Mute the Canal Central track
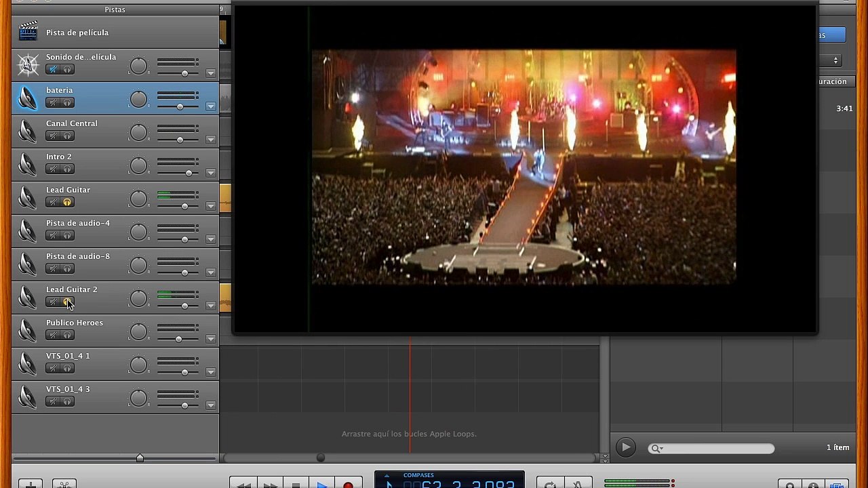 click(x=53, y=136)
